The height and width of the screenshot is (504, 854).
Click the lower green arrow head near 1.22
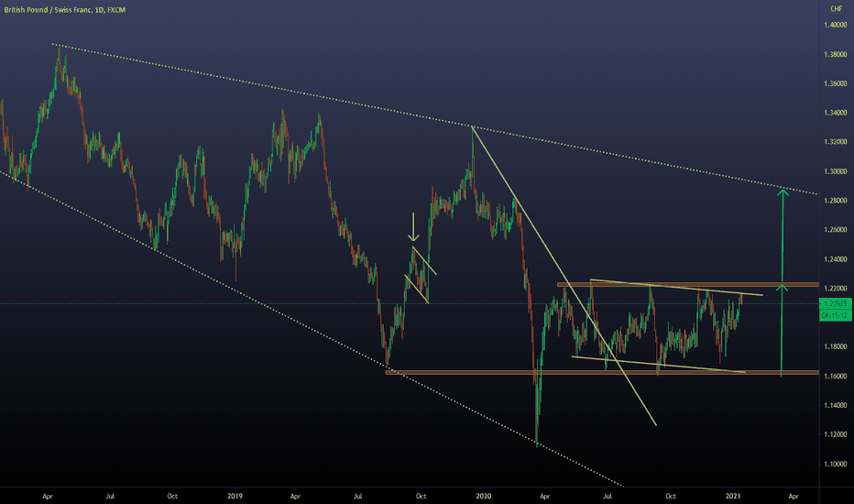point(783,287)
